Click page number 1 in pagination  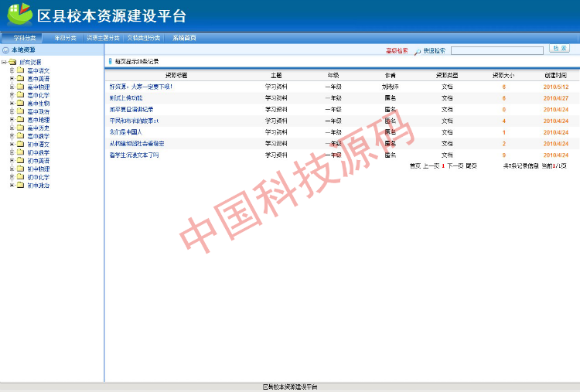443,166
